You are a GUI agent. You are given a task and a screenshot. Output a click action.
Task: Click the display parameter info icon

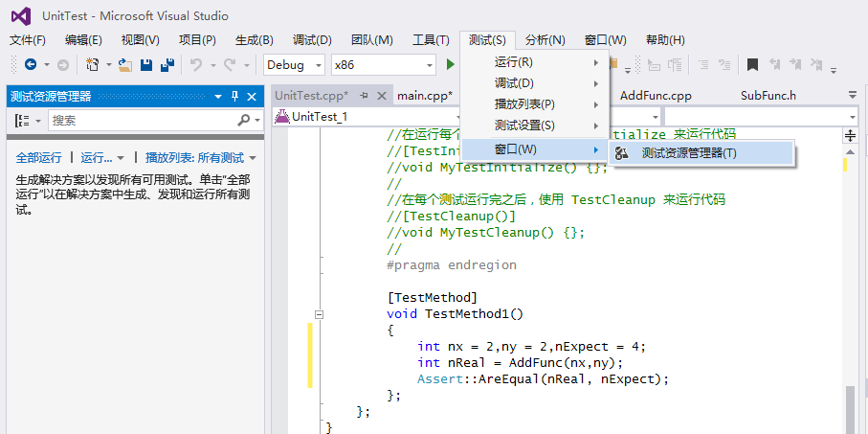tap(675, 65)
